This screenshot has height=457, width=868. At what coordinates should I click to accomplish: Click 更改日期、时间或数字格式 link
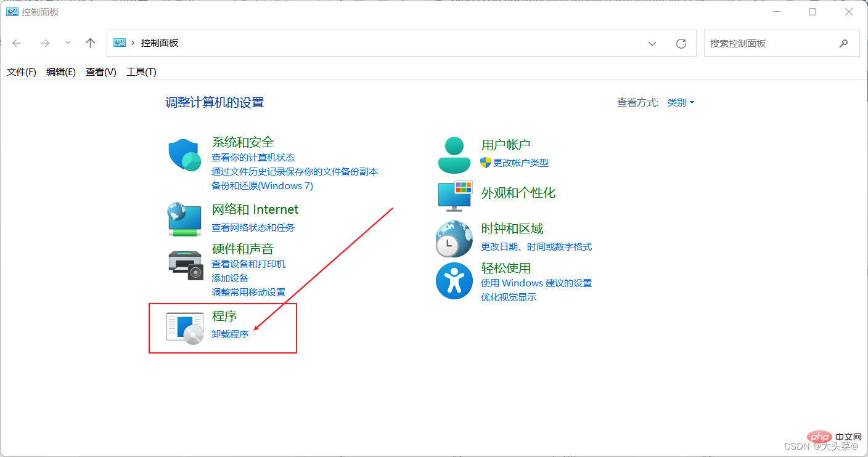pyautogui.click(x=536, y=247)
